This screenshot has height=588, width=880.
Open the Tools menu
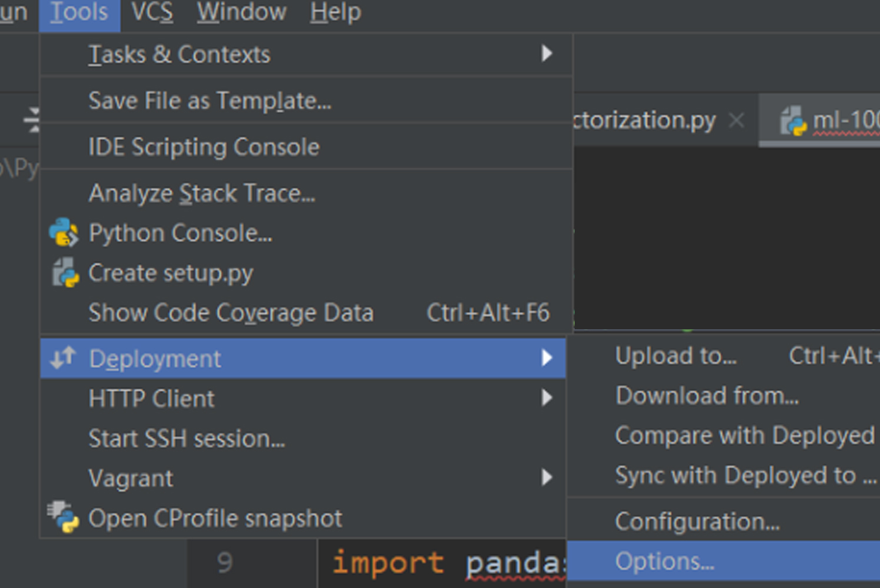tap(79, 13)
